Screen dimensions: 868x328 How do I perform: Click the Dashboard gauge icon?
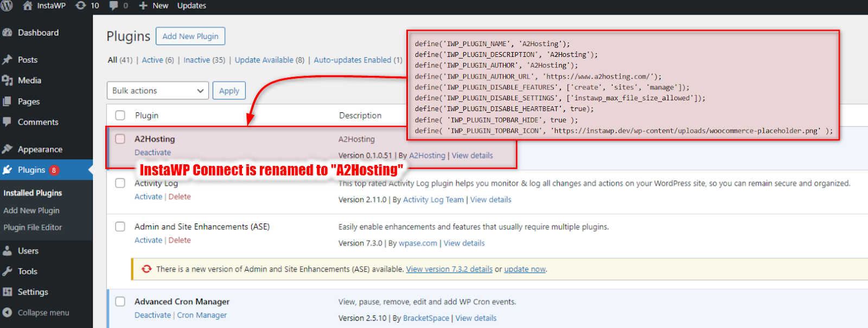click(8, 33)
